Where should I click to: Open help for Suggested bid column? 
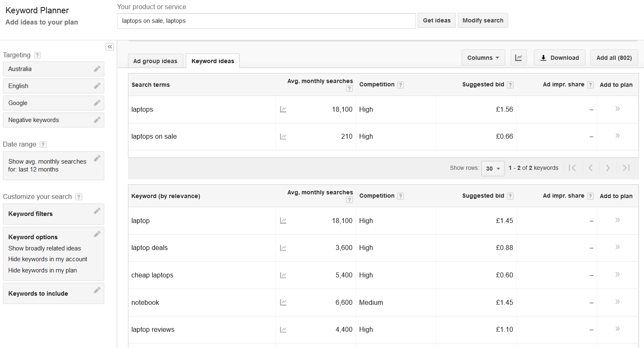coord(510,85)
